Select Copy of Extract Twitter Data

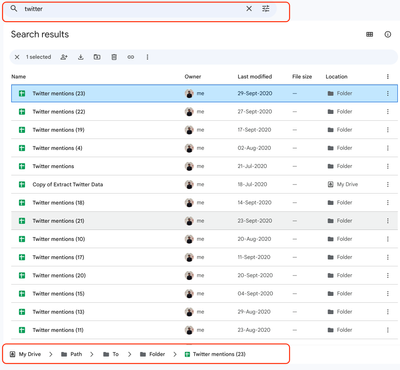[204, 184]
